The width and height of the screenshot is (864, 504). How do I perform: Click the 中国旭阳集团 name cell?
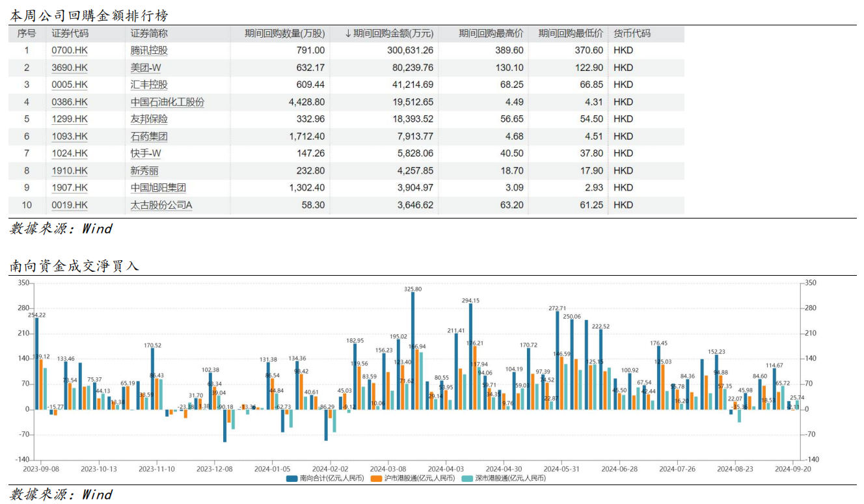pyautogui.click(x=158, y=188)
